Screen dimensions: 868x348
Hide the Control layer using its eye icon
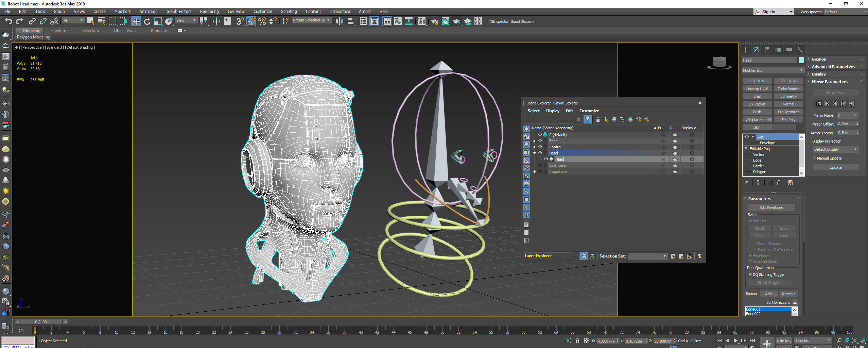tap(540, 147)
